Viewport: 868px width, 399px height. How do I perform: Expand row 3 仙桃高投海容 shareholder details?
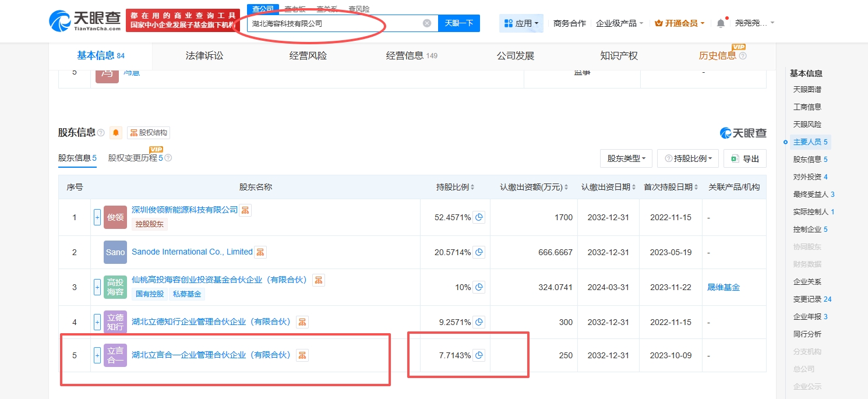click(97, 287)
